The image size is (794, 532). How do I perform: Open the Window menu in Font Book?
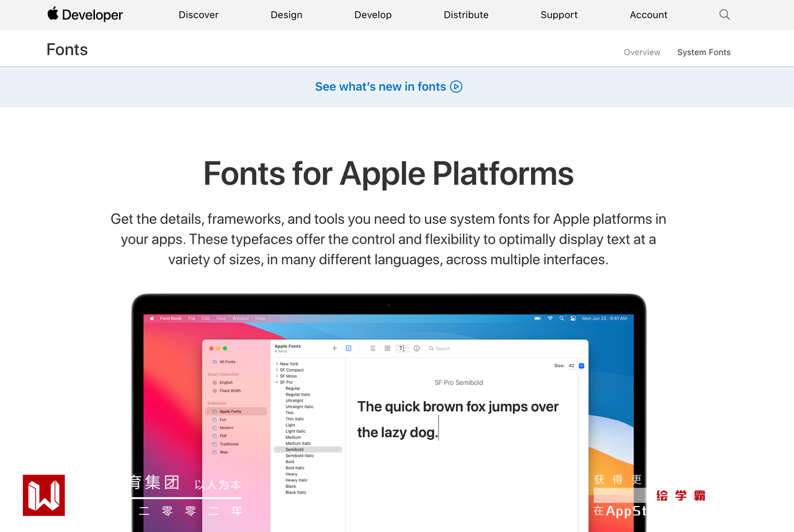click(x=241, y=319)
